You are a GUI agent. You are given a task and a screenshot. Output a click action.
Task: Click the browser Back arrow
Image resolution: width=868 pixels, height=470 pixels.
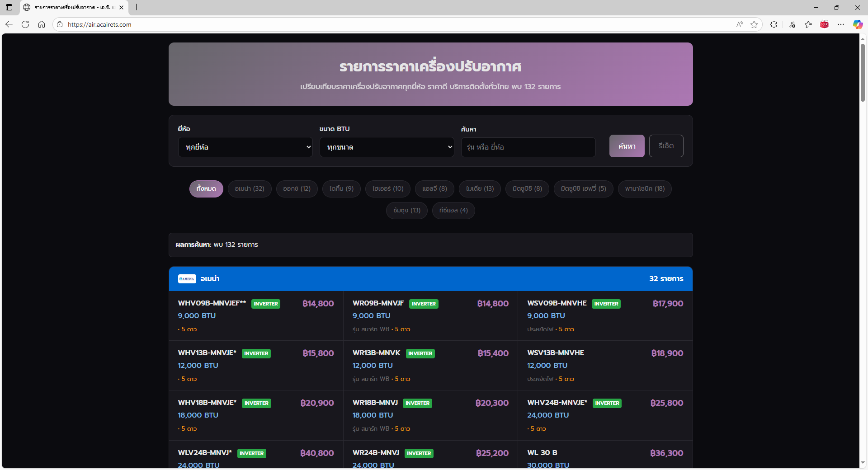pyautogui.click(x=9, y=24)
